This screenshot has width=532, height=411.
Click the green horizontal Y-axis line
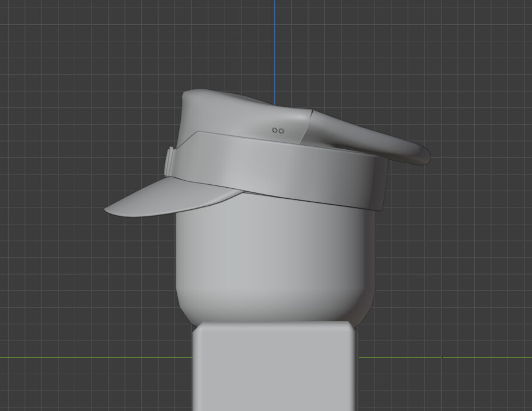(x=87, y=356)
